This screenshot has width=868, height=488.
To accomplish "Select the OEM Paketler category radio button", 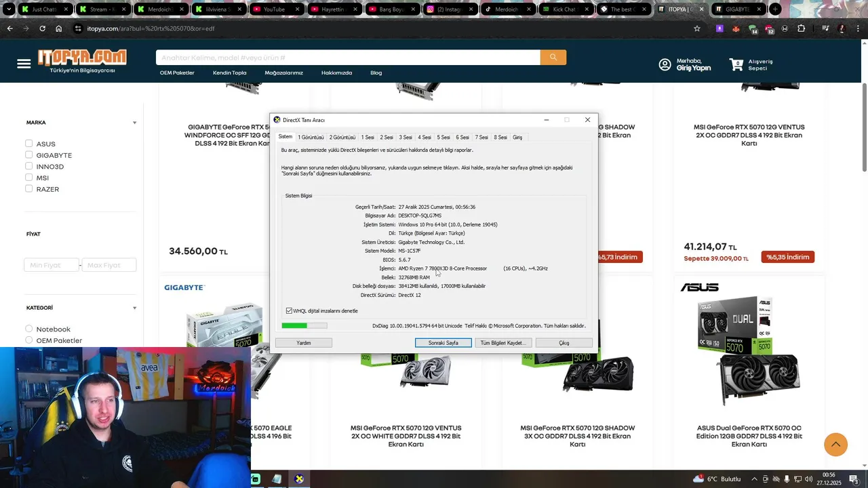I will click(x=28, y=340).
